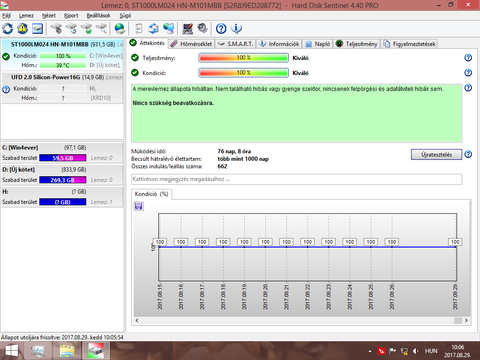Click the 2017.08.29 data point label 100
The width and height of the screenshot is (480, 360).
point(455,242)
